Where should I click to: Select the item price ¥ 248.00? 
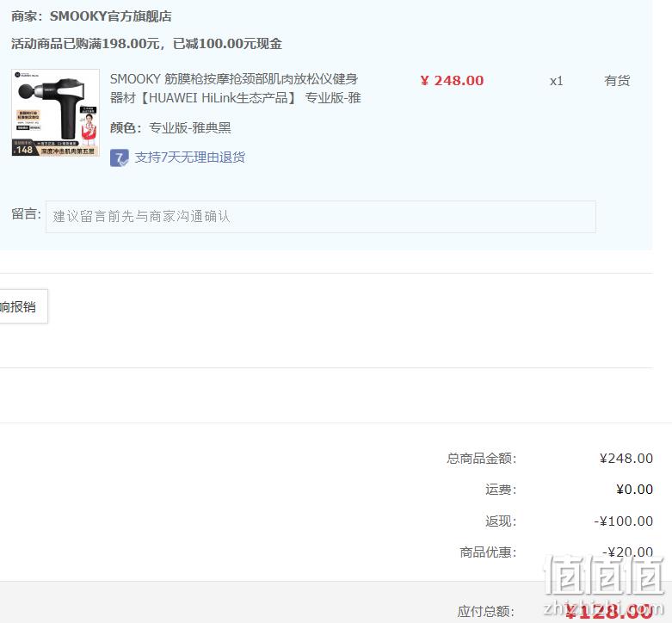click(x=452, y=81)
